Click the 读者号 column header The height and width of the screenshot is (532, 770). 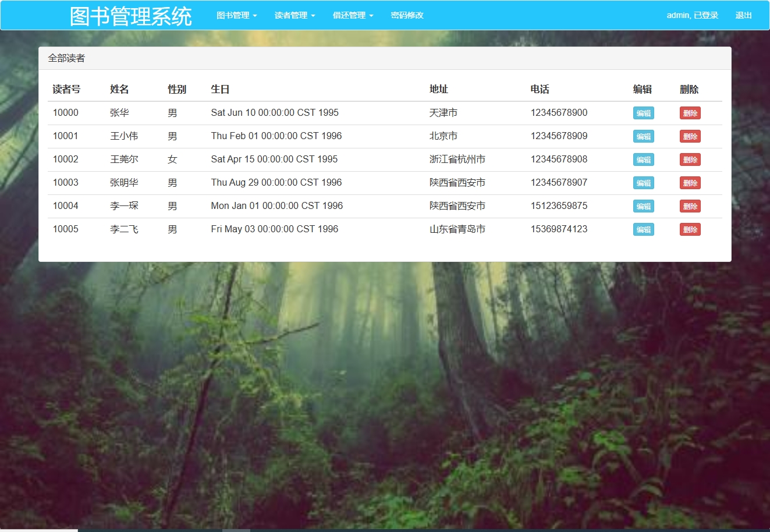point(65,89)
